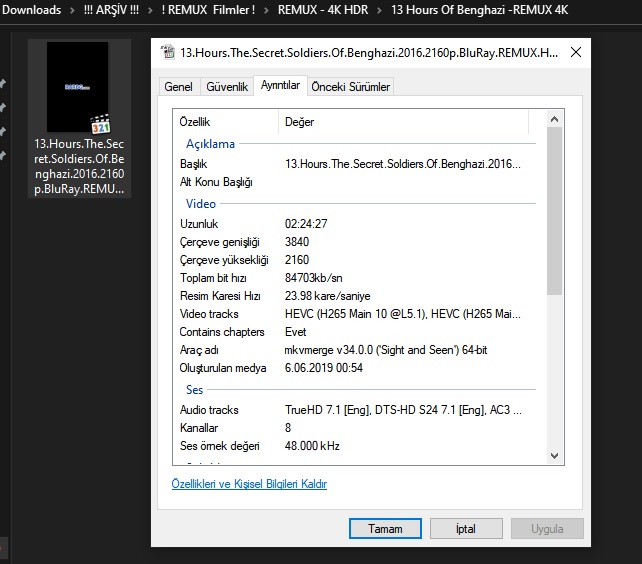The height and width of the screenshot is (564, 642).
Task: Click Kanallar value 8
Action: pyautogui.click(x=288, y=428)
